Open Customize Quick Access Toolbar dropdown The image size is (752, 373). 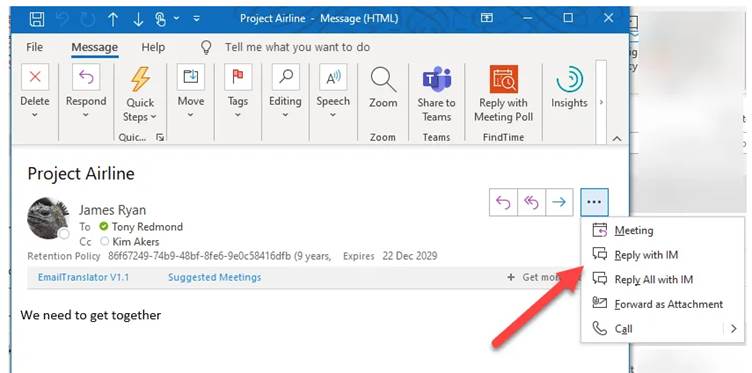pyautogui.click(x=197, y=19)
